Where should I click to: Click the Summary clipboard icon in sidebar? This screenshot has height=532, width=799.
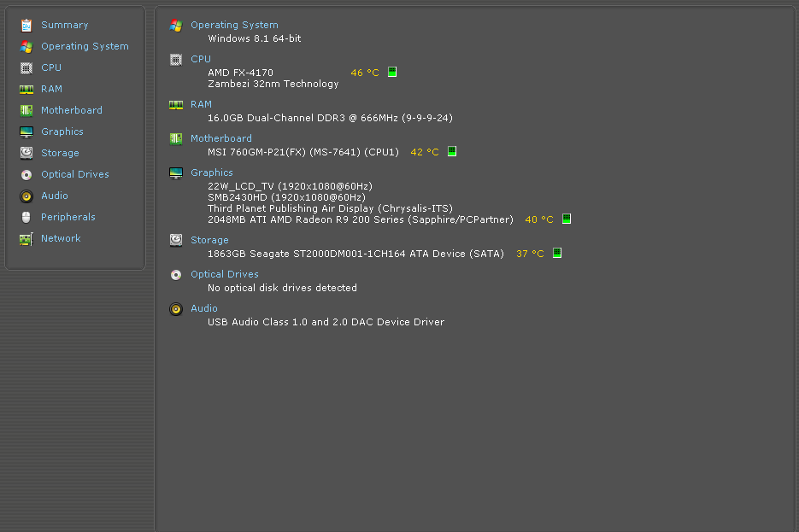click(26, 25)
